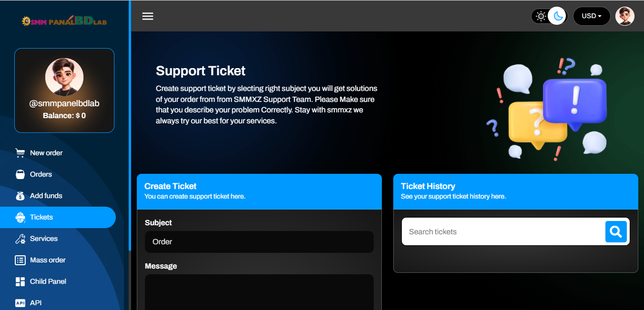
Task: Click the Mass order list icon
Action: pos(20,260)
